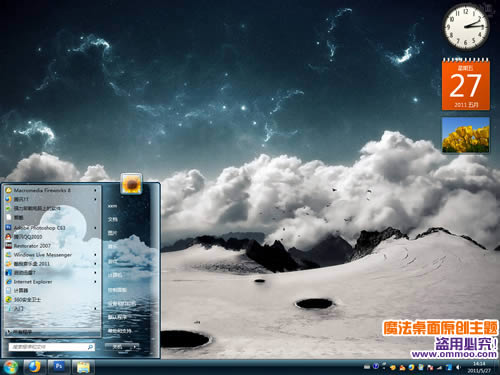Open 计算机 Computer in Start menu
500x375 pixels.
pyautogui.click(x=115, y=275)
